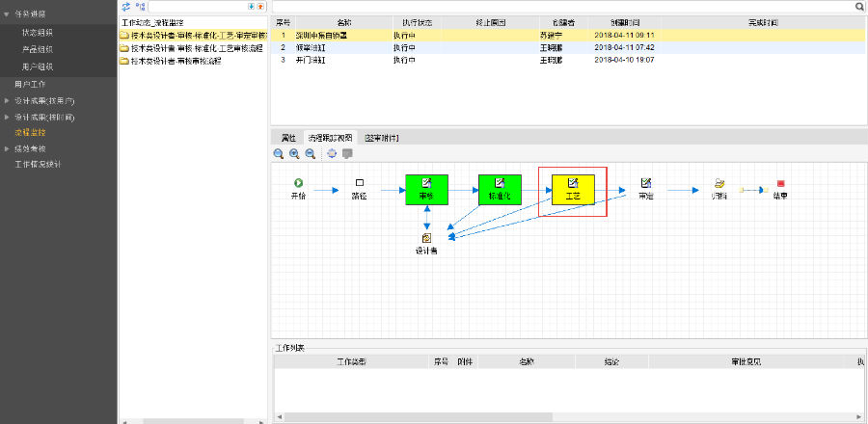Click left arrow of work list scrollbar
Viewport: 868px width, 424px height.
279,417
